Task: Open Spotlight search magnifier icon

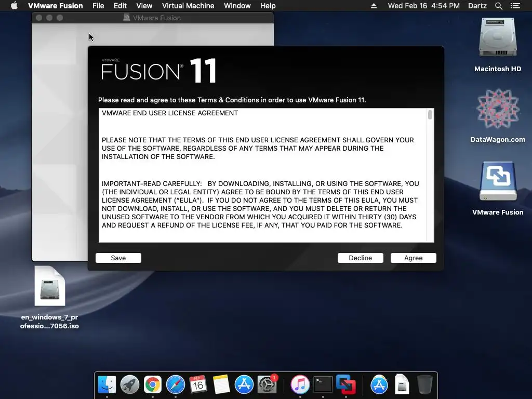Action: pos(499,6)
